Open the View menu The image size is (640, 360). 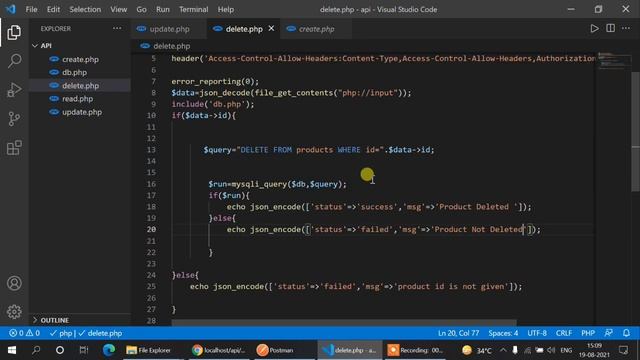118,9
